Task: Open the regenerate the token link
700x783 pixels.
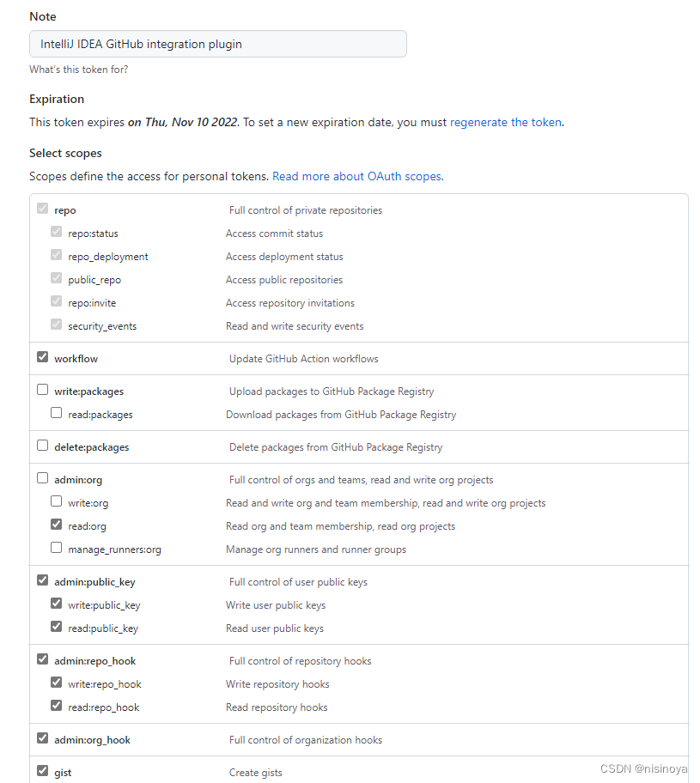Action: (x=506, y=122)
